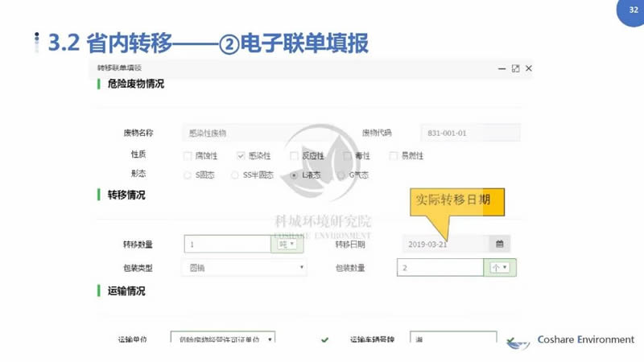
Task: Tick the 易燃性 checkbox
Action: pyautogui.click(x=393, y=155)
